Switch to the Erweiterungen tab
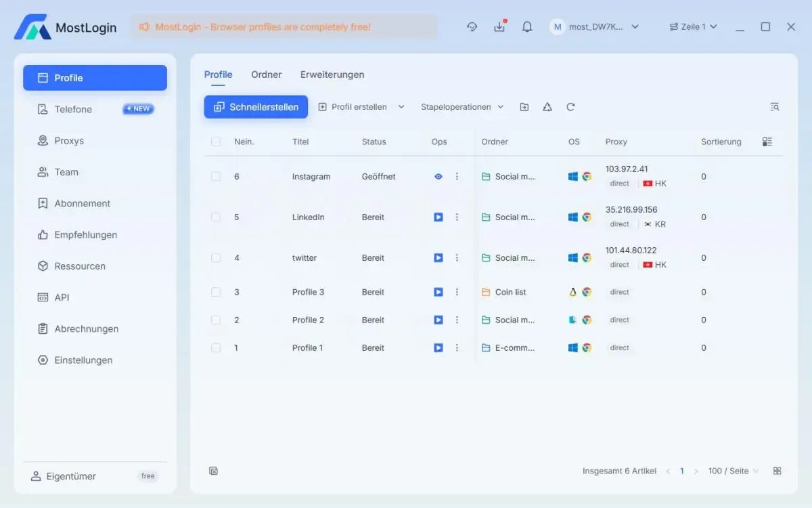The width and height of the screenshot is (812, 508). pyautogui.click(x=332, y=75)
